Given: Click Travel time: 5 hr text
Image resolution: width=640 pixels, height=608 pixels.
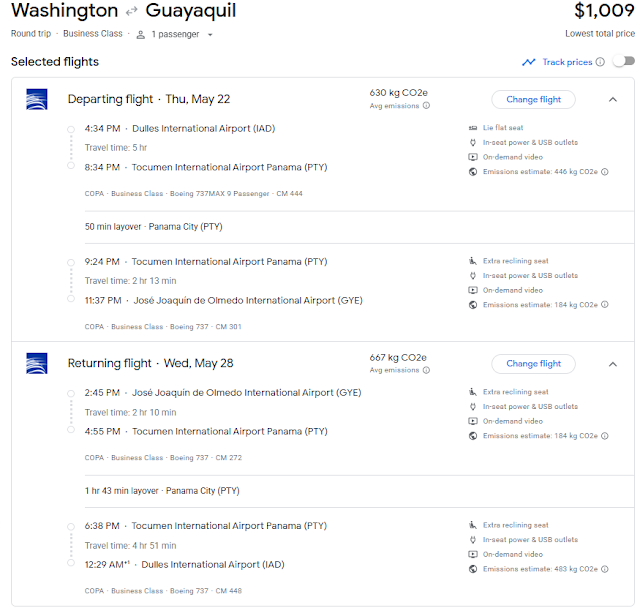Looking at the screenshot, I should [x=116, y=148].
